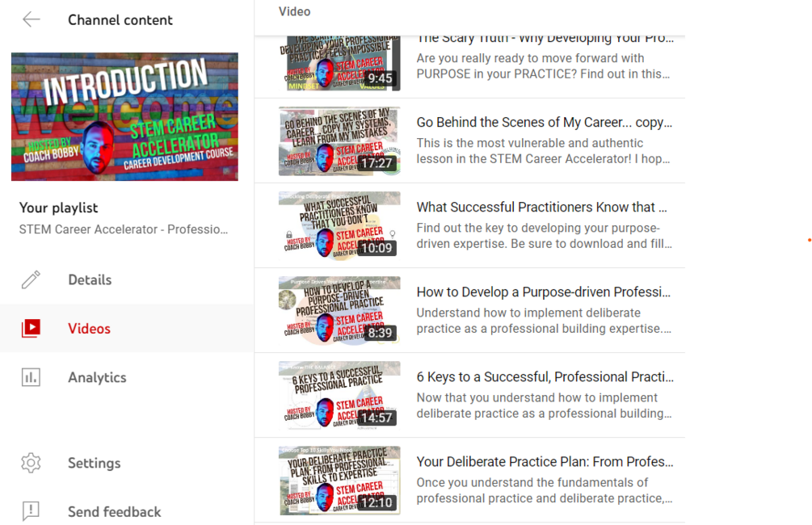The image size is (812, 525).
Task: Click the 'Channel content' heading
Action: (x=120, y=19)
